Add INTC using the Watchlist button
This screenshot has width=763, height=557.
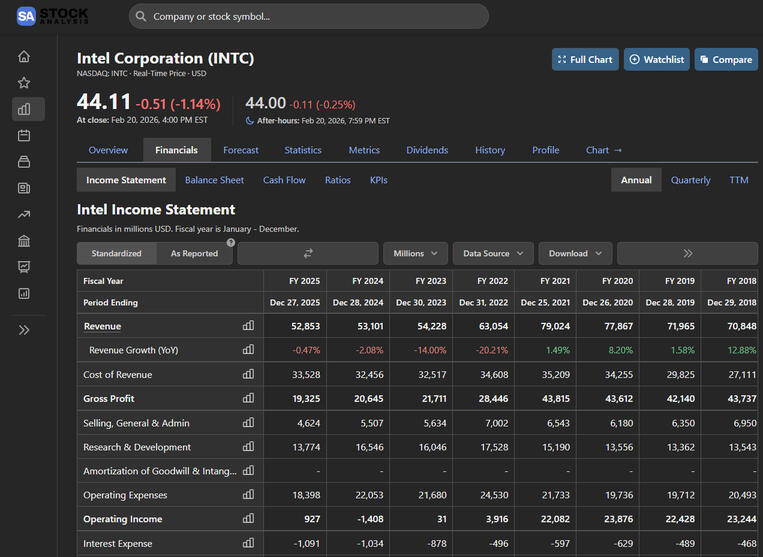point(657,59)
